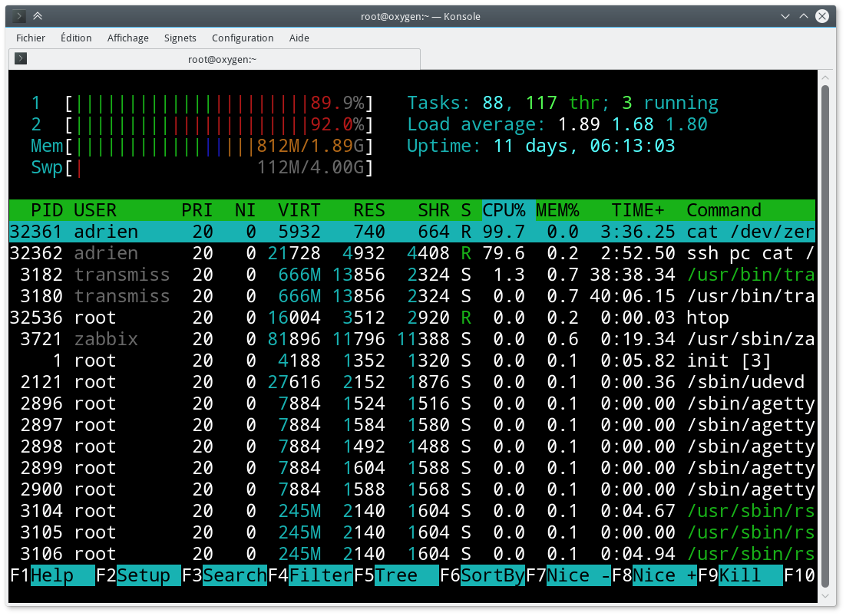Viewport: 846px width, 616px height.
Task: Click F2 Setup in htop footer
Action: pyautogui.click(x=138, y=575)
